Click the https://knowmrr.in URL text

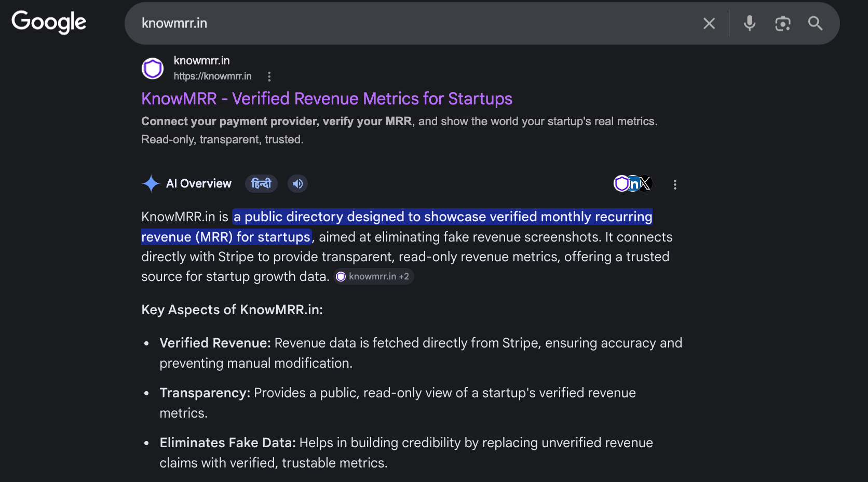212,76
